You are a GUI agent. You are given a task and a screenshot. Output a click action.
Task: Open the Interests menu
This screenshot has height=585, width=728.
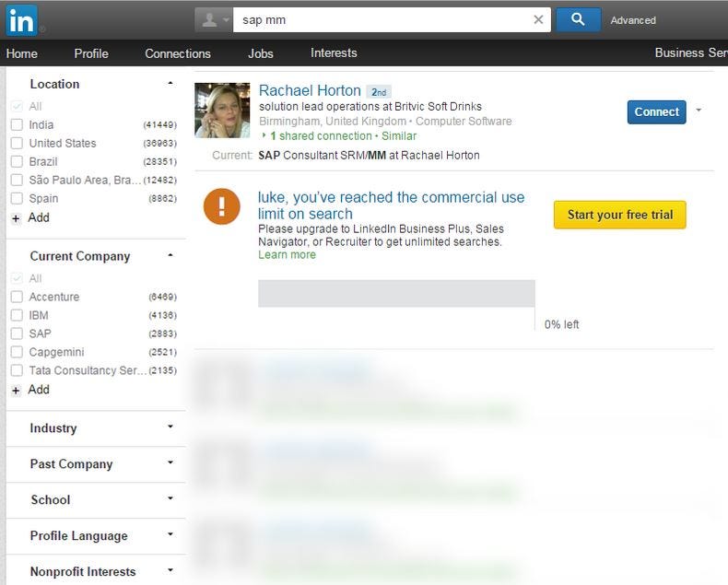[334, 53]
